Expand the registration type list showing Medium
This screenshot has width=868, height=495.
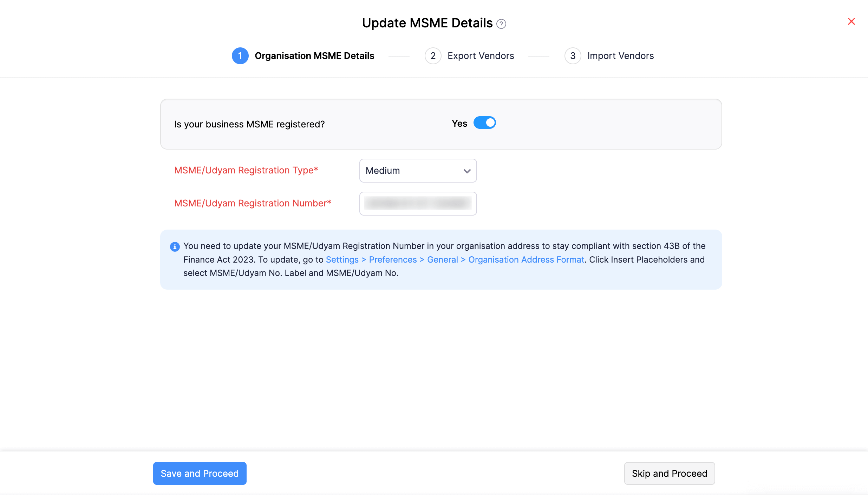(x=418, y=171)
